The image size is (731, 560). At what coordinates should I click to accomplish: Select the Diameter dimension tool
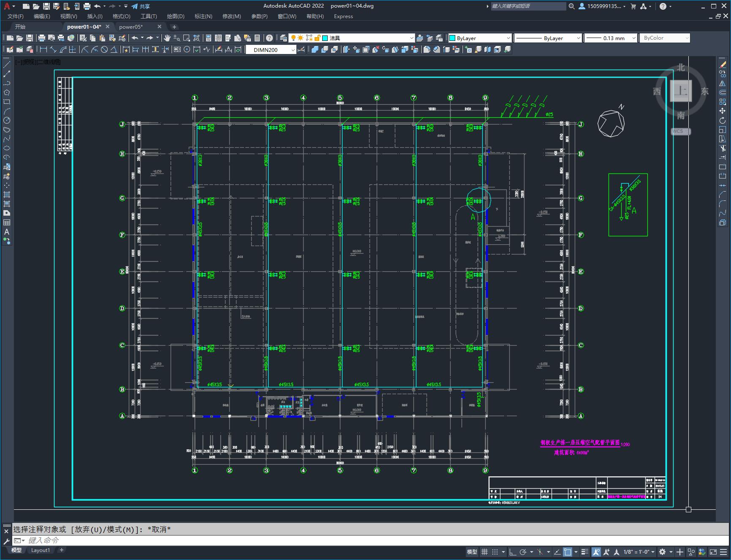(104, 49)
